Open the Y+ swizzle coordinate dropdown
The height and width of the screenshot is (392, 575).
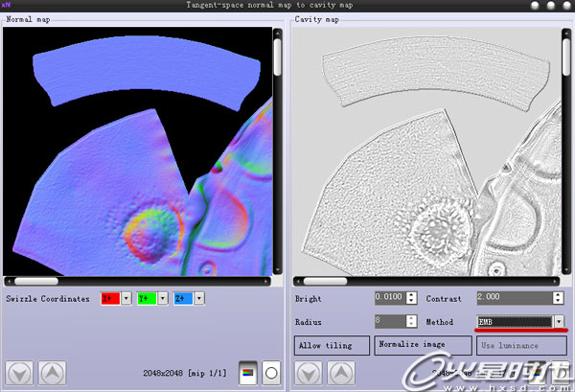coord(163,298)
